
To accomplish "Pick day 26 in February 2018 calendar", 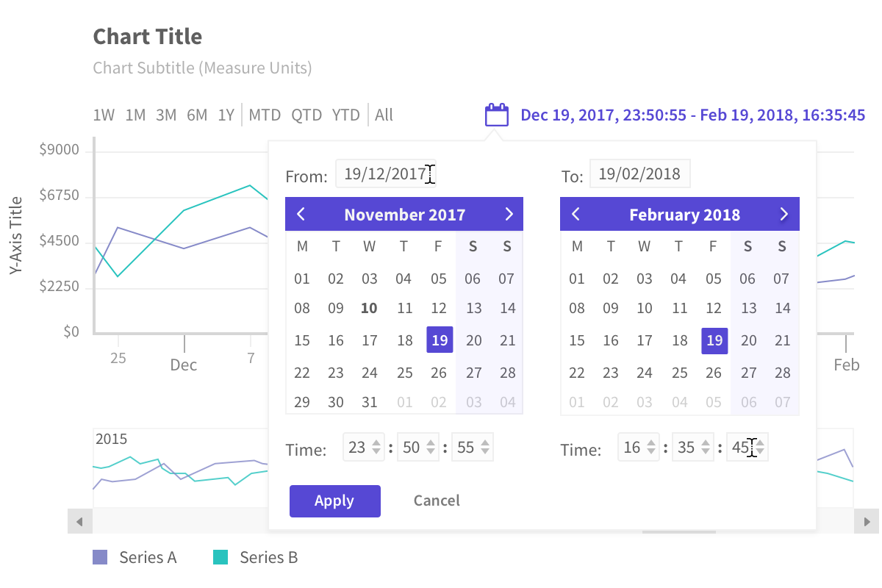I will click(714, 373).
